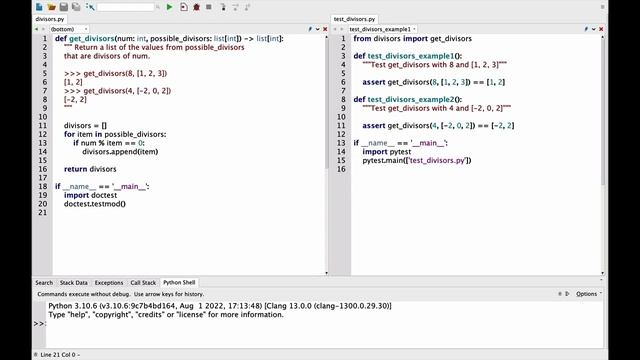Switch to the divisors.py editor tab
The height and width of the screenshot is (360, 640).
[x=50, y=19]
